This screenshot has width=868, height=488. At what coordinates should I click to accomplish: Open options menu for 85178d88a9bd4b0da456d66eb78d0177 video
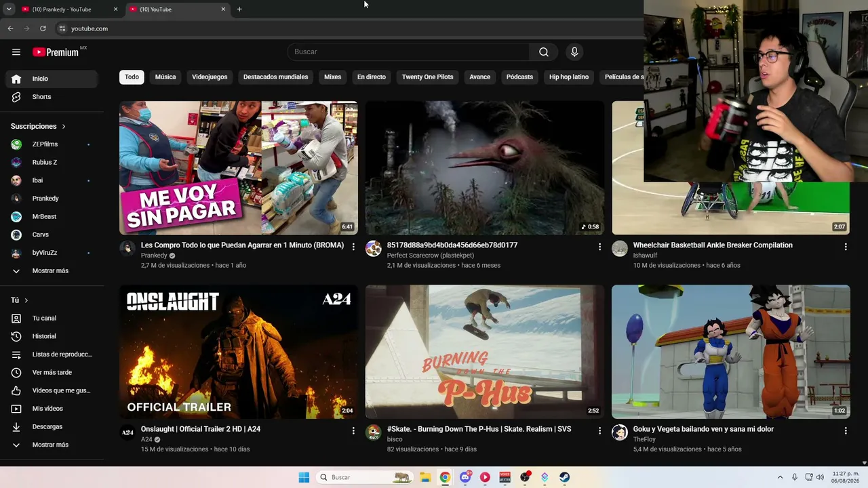click(599, 247)
